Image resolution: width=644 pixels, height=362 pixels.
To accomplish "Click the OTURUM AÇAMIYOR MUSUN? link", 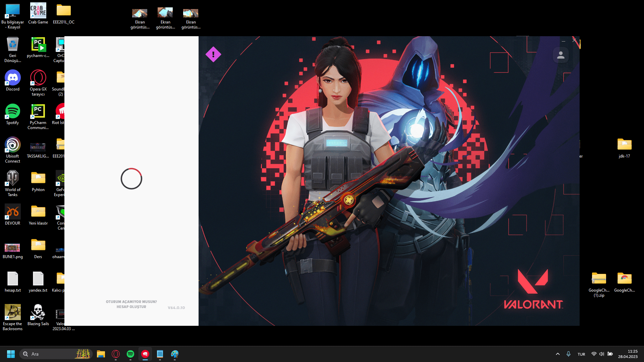I will click(x=131, y=302).
